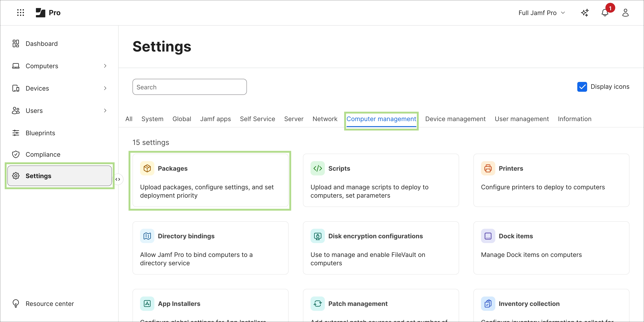Collapse the sidebar with the toggle handle
This screenshot has height=322, width=644.
point(118,179)
